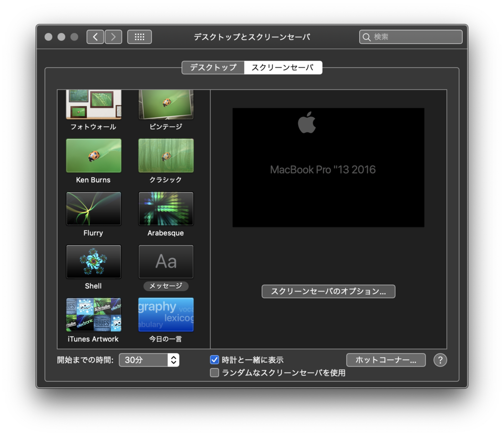Enable ランダムなスクリーンセーバを使用
This screenshot has height=436, width=504.
point(214,372)
